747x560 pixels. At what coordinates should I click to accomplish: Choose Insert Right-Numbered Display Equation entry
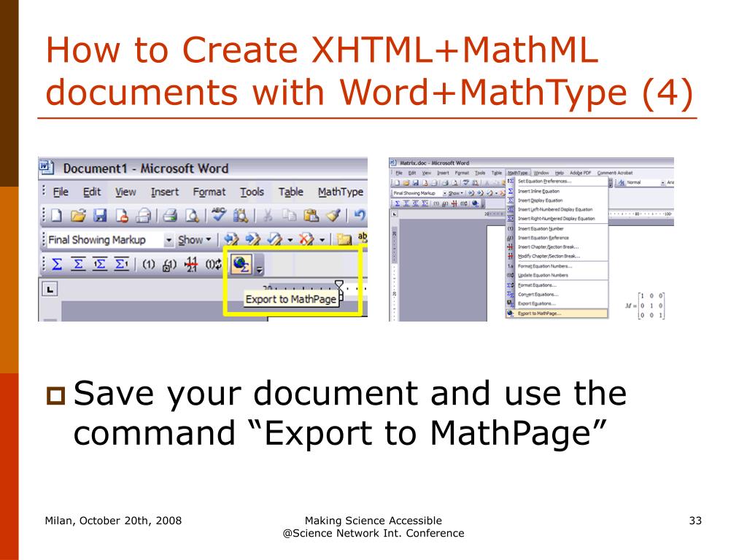tap(557, 219)
